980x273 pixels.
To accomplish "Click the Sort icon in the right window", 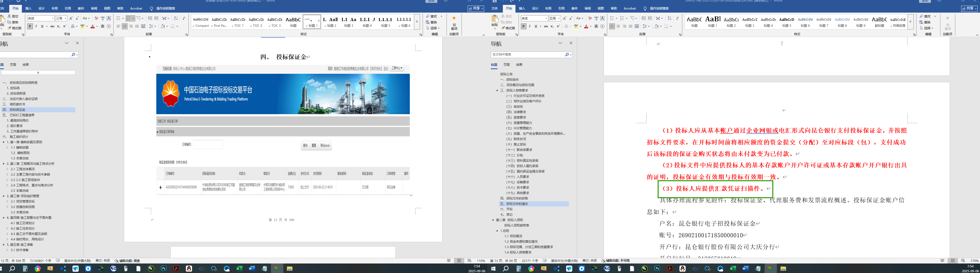I will pos(669,18).
